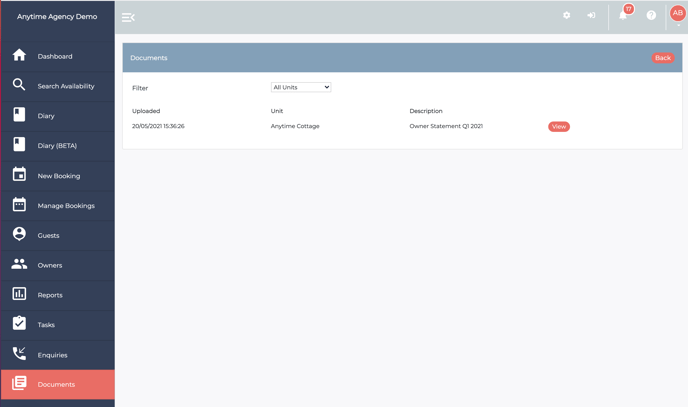Click the Owner Statement Q1 2021 description
688x407 pixels.
[x=446, y=126]
